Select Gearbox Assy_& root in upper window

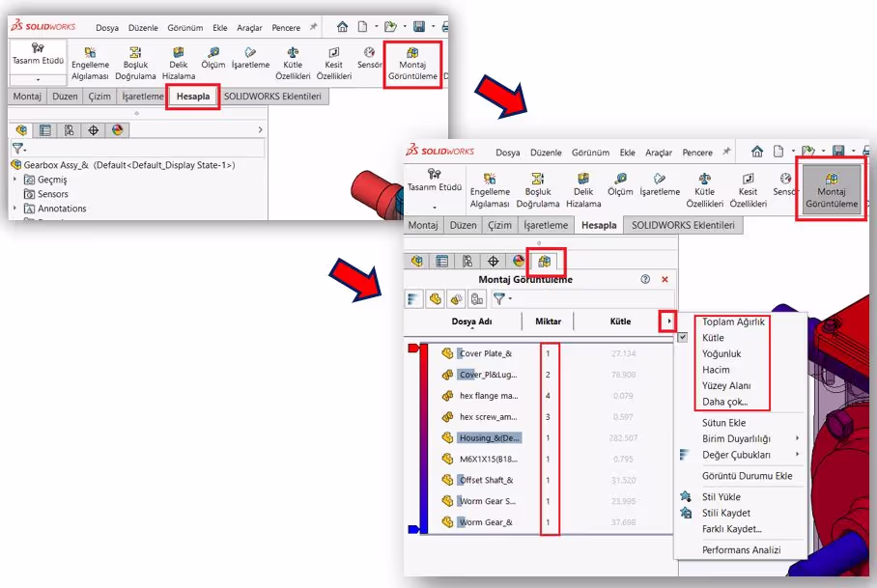coord(129,165)
